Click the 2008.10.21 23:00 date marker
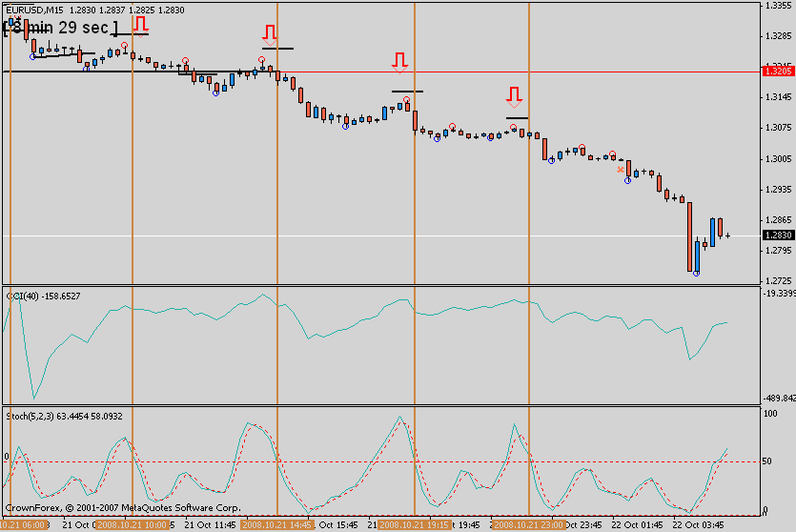This screenshot has width=796, height=532. tap(528, 525)
